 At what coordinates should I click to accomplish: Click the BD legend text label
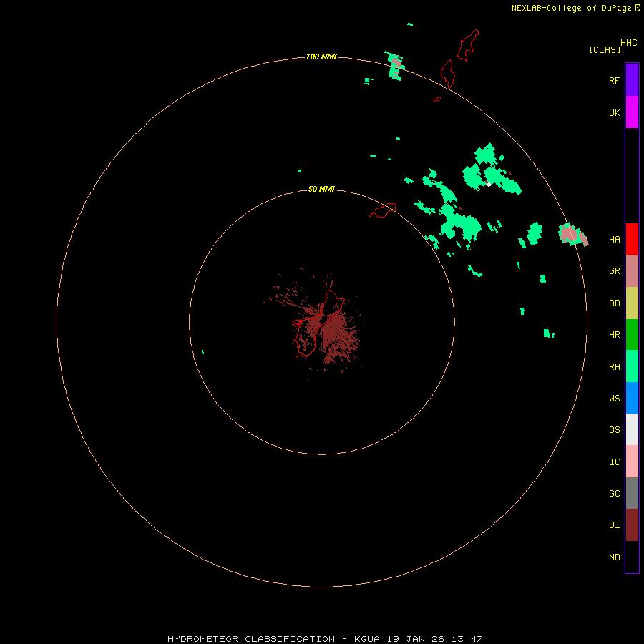(614, 303)
